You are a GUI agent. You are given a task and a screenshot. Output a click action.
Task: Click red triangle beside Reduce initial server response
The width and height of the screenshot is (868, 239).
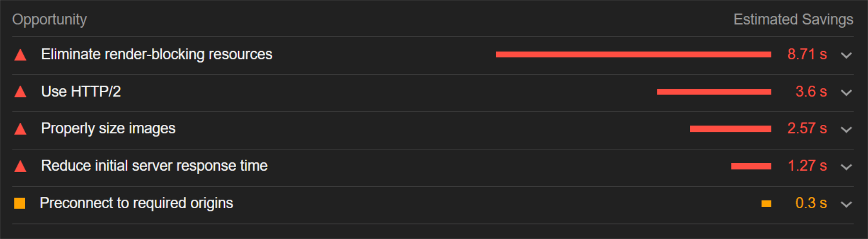click(x=20, y=166)
